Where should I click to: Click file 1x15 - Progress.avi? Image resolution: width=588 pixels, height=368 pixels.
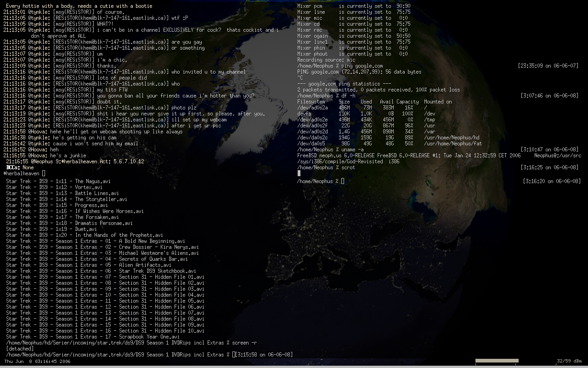point(57,205)
